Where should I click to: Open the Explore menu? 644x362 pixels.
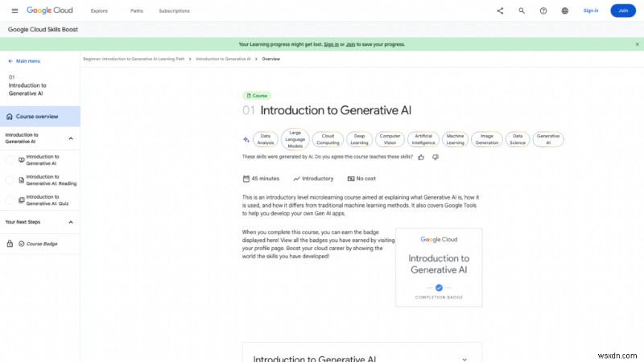99,11
